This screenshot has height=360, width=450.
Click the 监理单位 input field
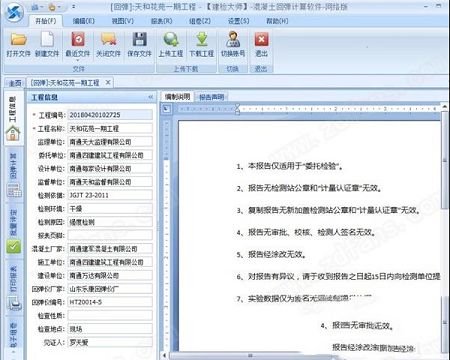[110, 142]
